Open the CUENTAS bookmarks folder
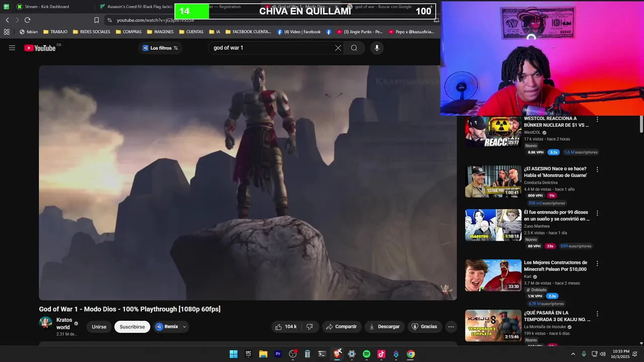 coord(191,32)
